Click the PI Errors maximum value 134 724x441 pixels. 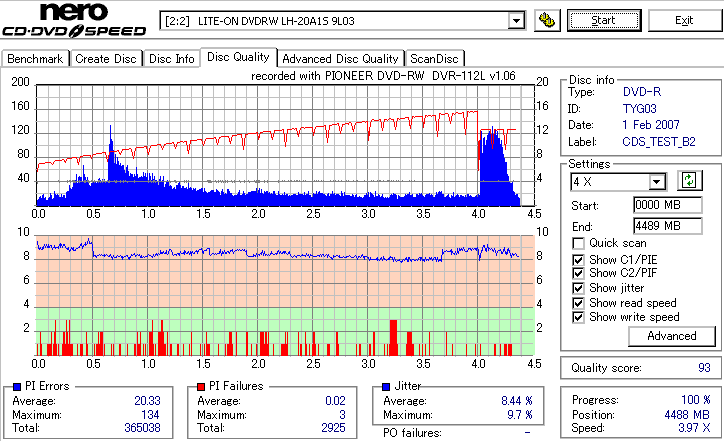click(x=151, y=415)
